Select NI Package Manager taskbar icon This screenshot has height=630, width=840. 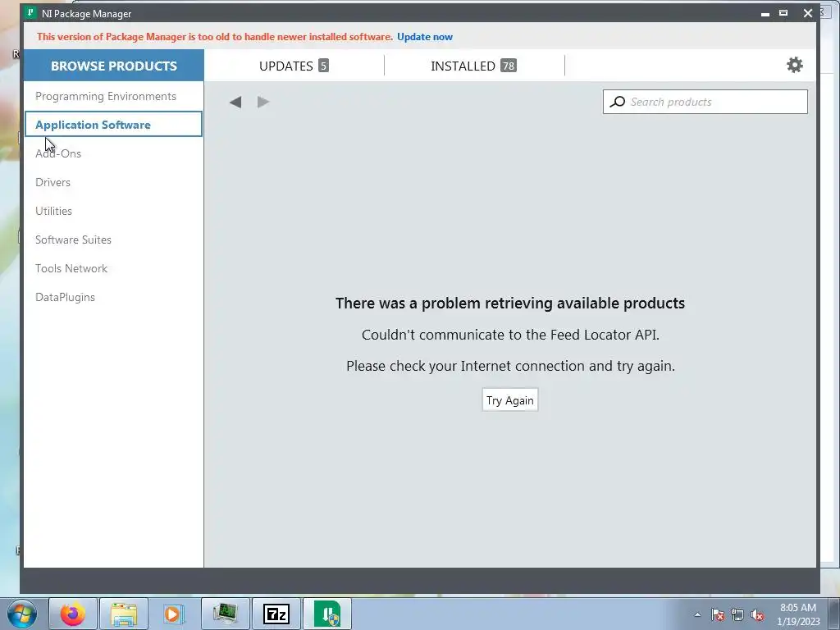click(x=327, y=614)
